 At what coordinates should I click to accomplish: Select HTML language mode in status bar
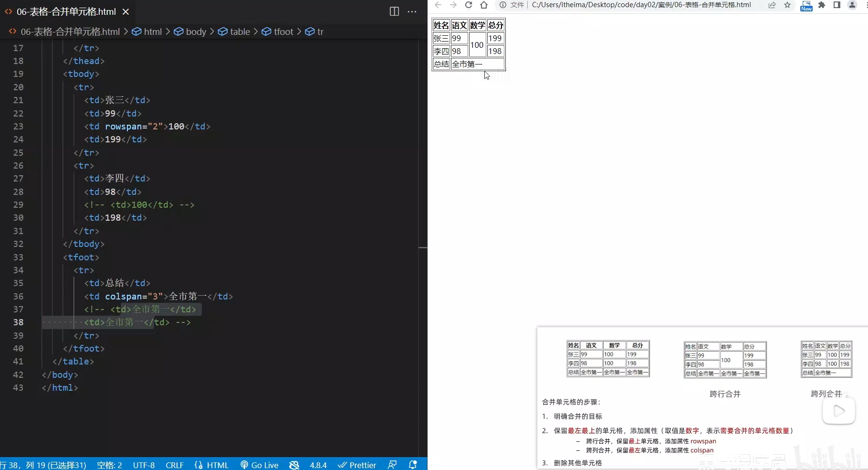coord(211,465)
